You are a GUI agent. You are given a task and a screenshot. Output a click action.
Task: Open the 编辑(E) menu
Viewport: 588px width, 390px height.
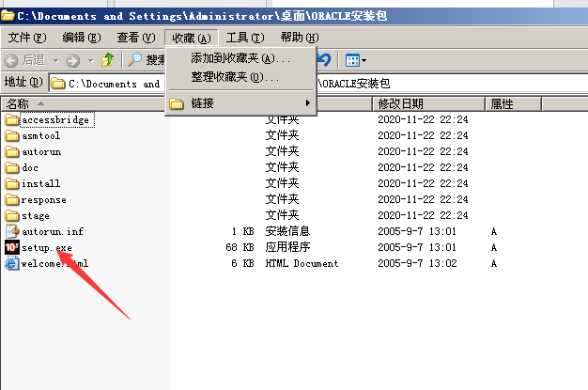[82, 38]
